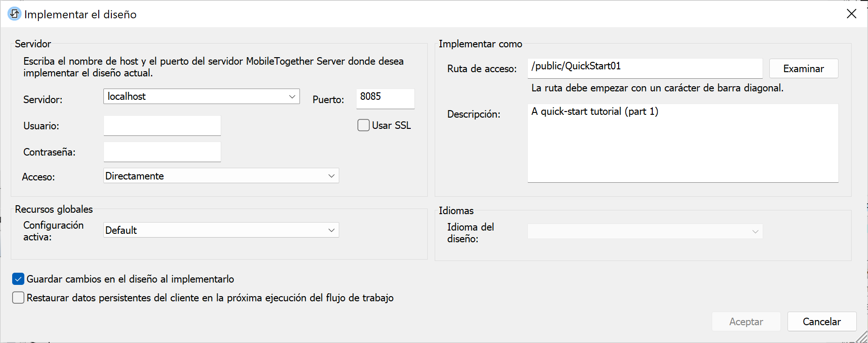This screenshot has height=343, width=868.
Task: Click the Aceptar button
Action: tap(746, 321)
